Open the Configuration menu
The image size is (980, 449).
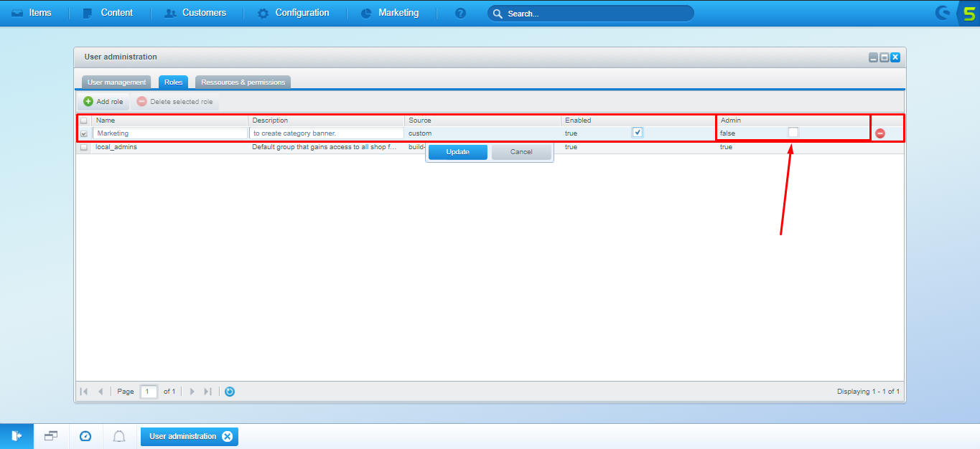point(294,13)
